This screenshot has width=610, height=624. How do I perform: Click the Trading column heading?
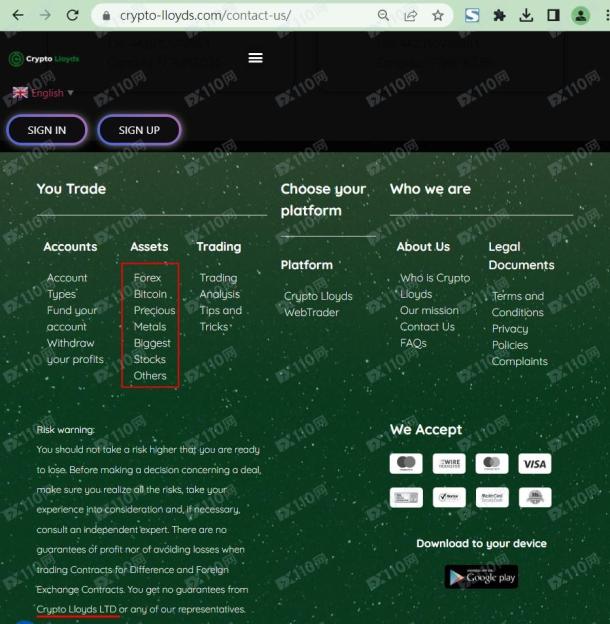coord(219,247)
